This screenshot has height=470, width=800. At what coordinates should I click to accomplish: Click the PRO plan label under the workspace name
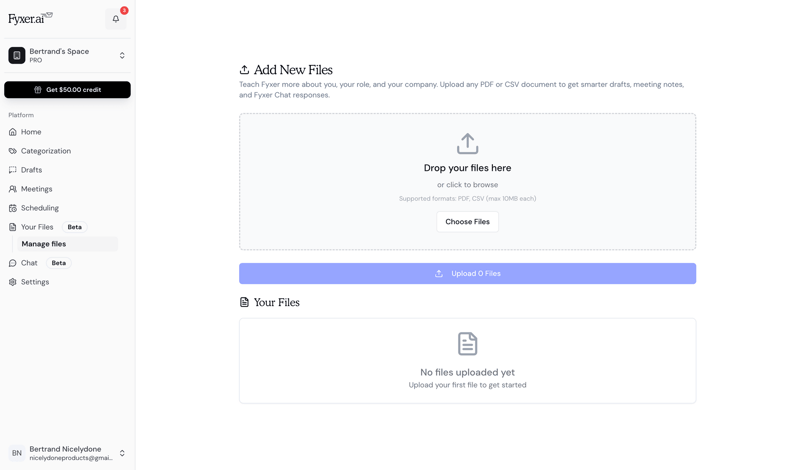pyautogui.click(x=36, y=60)
